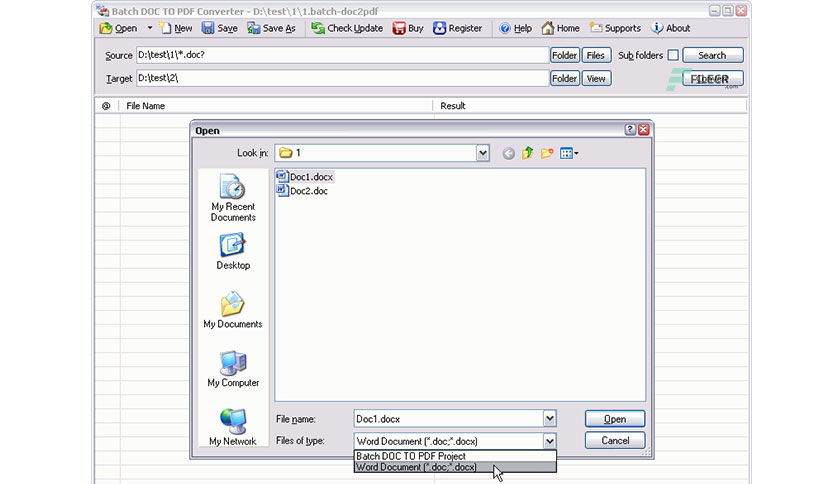Click the Open toolbar button

click(x=118, y=28)
